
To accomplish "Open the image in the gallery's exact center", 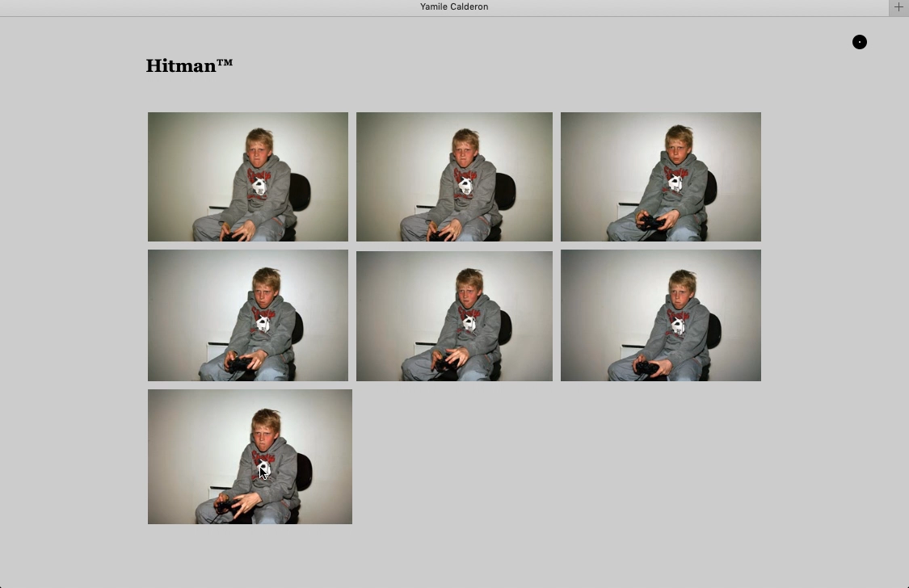I will 454,315.
